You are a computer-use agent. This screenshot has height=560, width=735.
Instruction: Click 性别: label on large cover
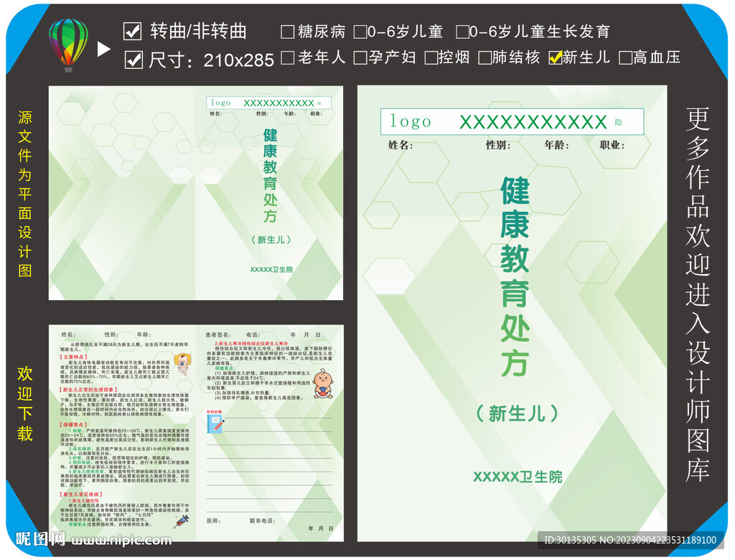pyautogui.click(x=498, y=146)
